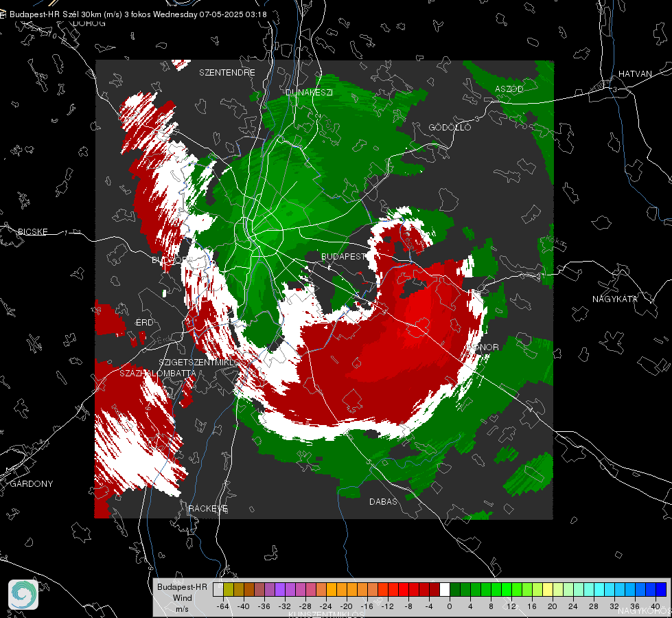The height and width of the screenshot is (618, 672).
Task: Click the NAGYKÁTA city label
Action: pos(615,299)
